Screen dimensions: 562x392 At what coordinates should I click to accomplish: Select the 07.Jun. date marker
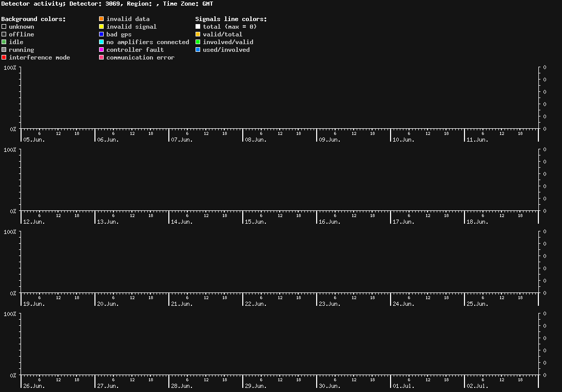click(182, 140)
